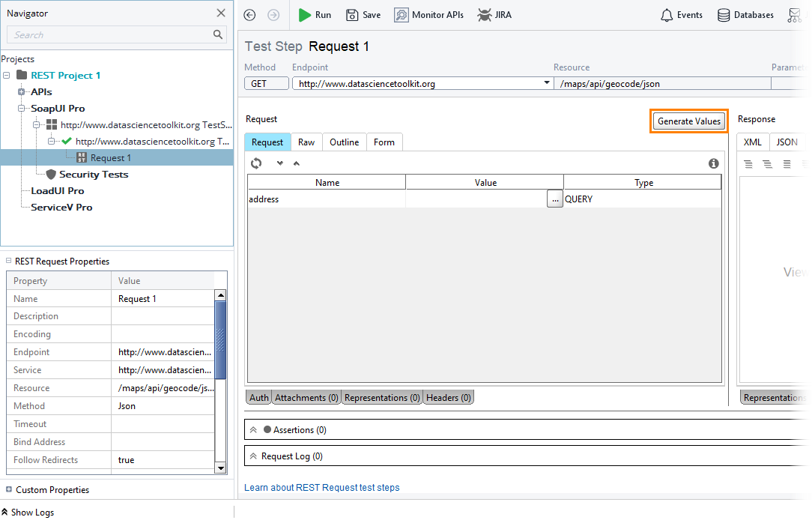The height and width of the screenshot is (520, 812).
Task: Click properties scrollbar down arrow
Action: pyautogui.click(x=221, y=468)
